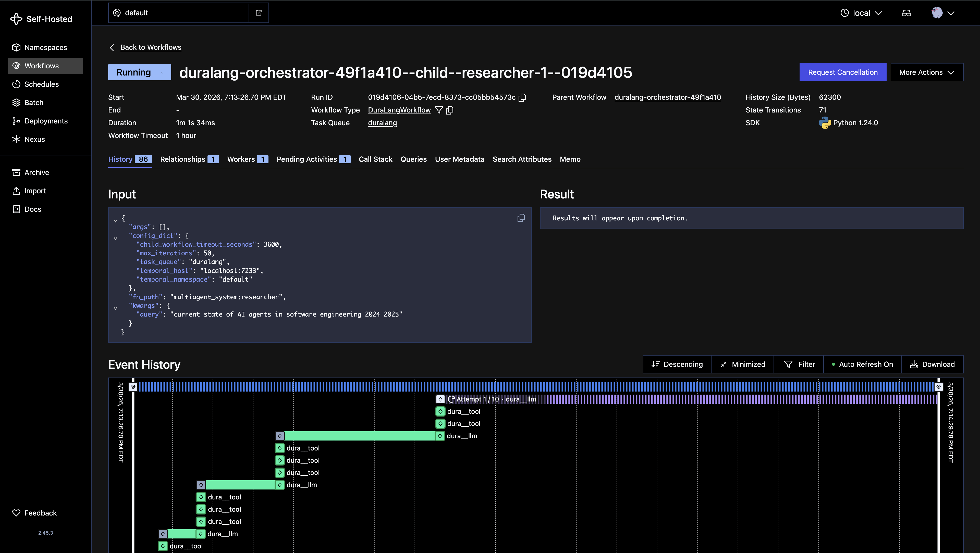The width and height of the screenshot is (980, 553).
Task: Click the query string text in Input
Action: pyautogui.click(x=286, y=315)
